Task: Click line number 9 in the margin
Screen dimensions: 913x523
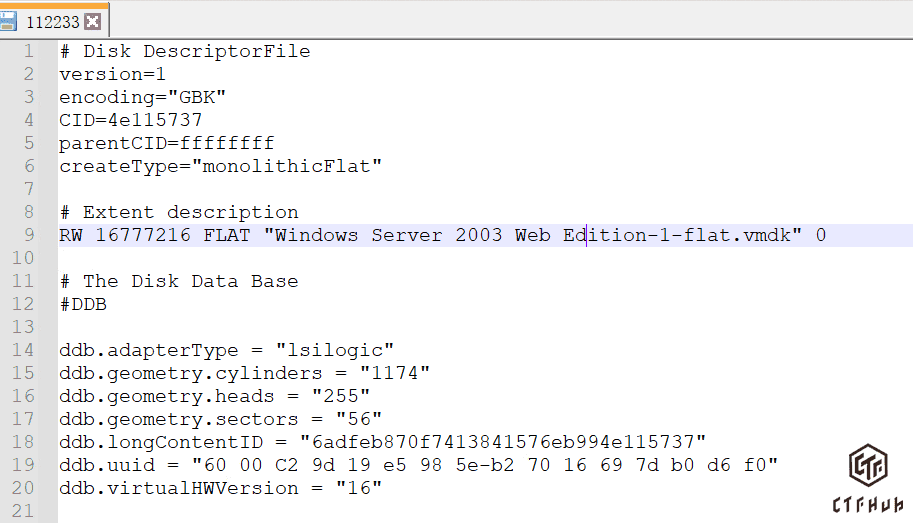Action: point(29,235)
